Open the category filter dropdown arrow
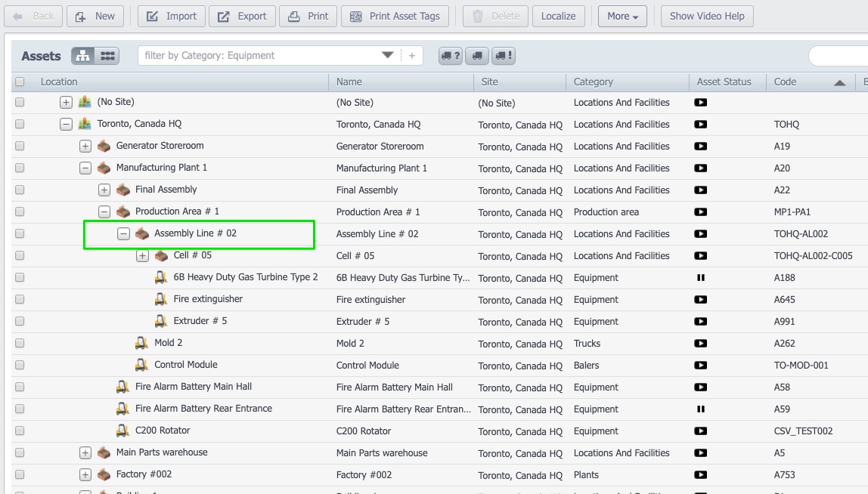The height and width of the screenshot is (494, 868). click(x=388, y=55)
